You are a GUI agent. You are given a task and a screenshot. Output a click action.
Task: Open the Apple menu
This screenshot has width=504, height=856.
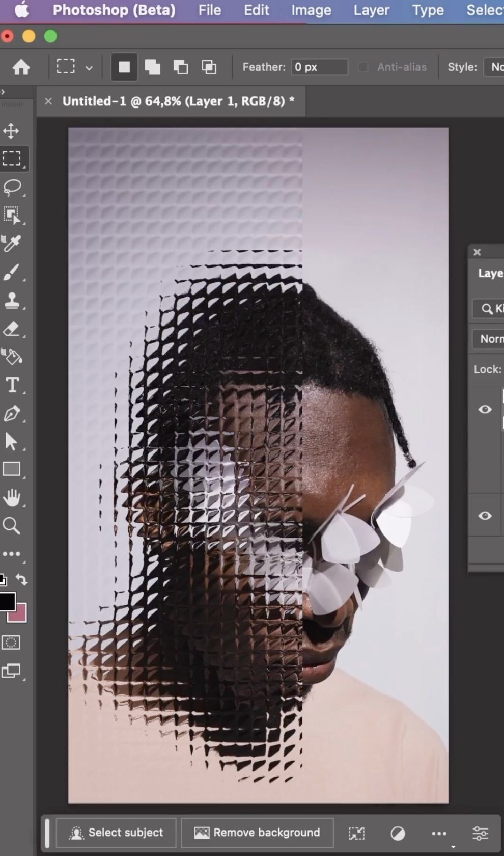(22, 10)
